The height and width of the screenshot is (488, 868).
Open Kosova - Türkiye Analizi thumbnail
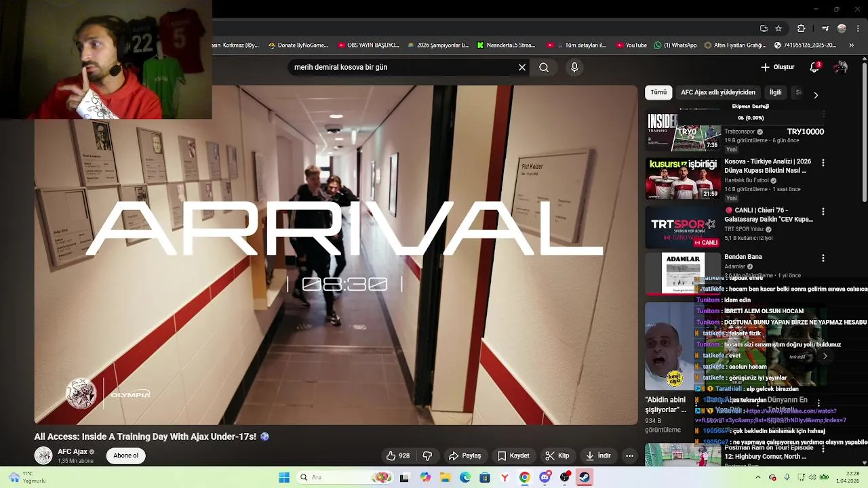[683, 178]
